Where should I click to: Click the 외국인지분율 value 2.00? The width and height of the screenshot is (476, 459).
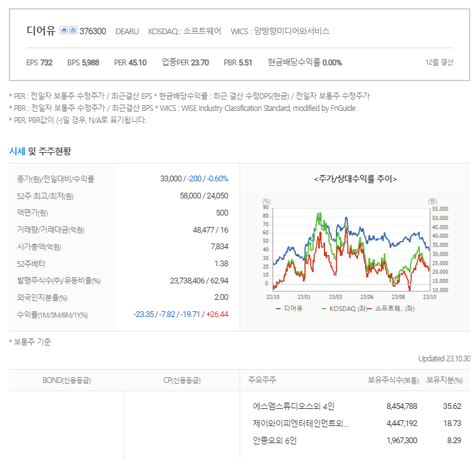point(221,297)
